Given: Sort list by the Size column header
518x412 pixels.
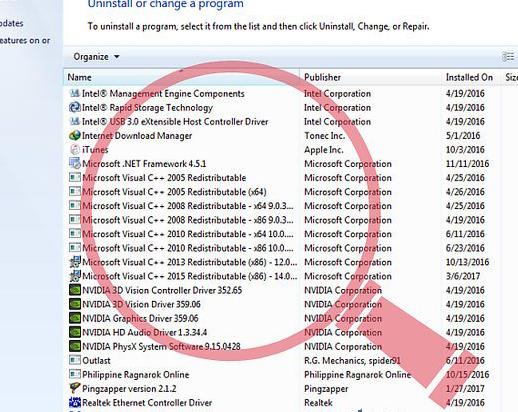Looking at the screenshot, I should (511, 77).
